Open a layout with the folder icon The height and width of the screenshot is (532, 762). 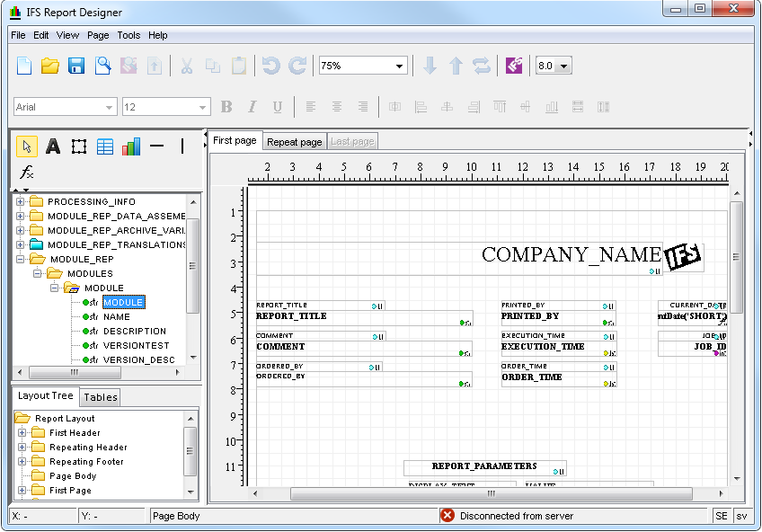[50, 66]
